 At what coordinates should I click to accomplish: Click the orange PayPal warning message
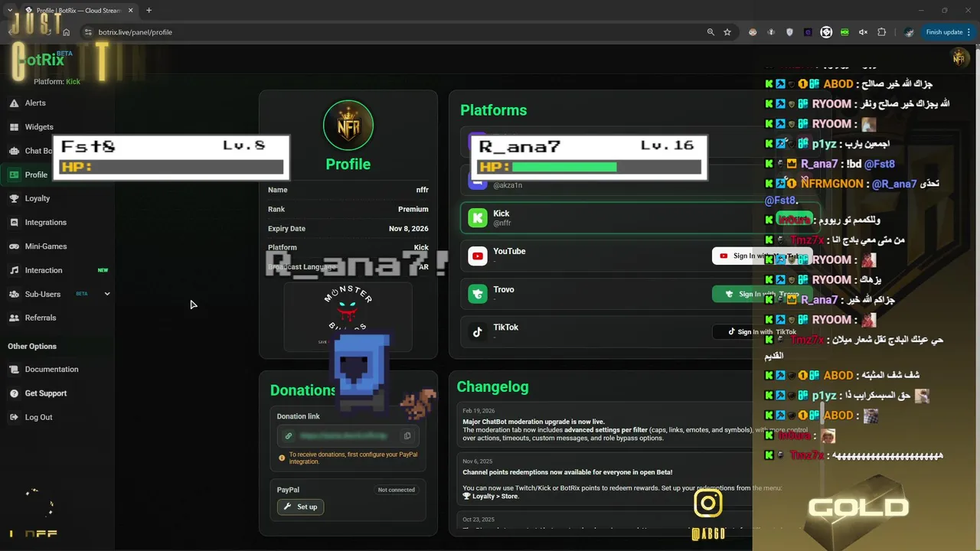[x=348, y=458]
